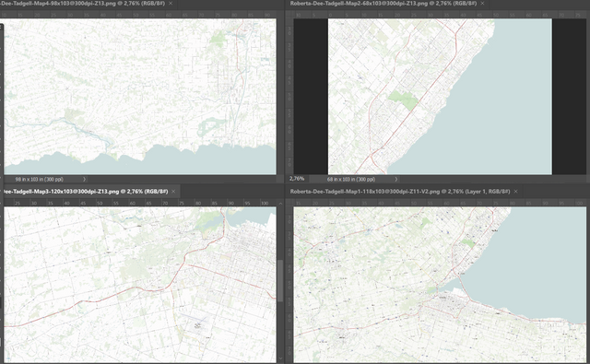This screenshot has width=590, height=364.
Task: Click the Map4 shoreline map canvas
Action: tap(140, 96)
